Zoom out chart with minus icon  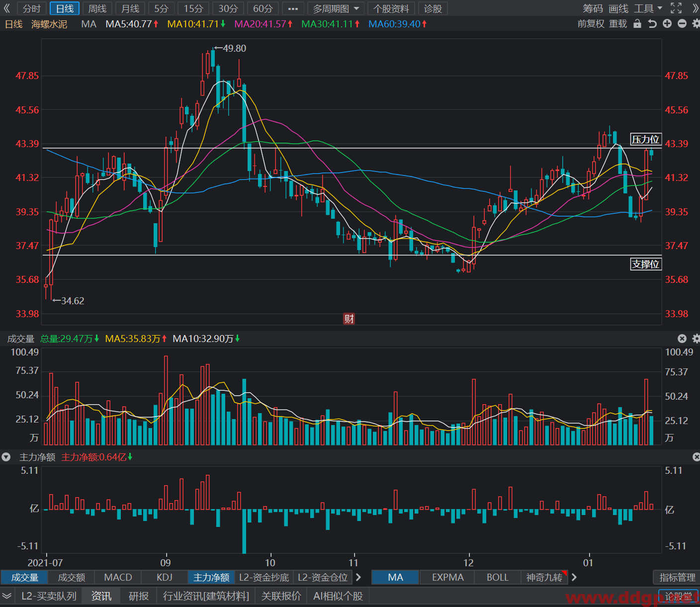coord(682,24)
